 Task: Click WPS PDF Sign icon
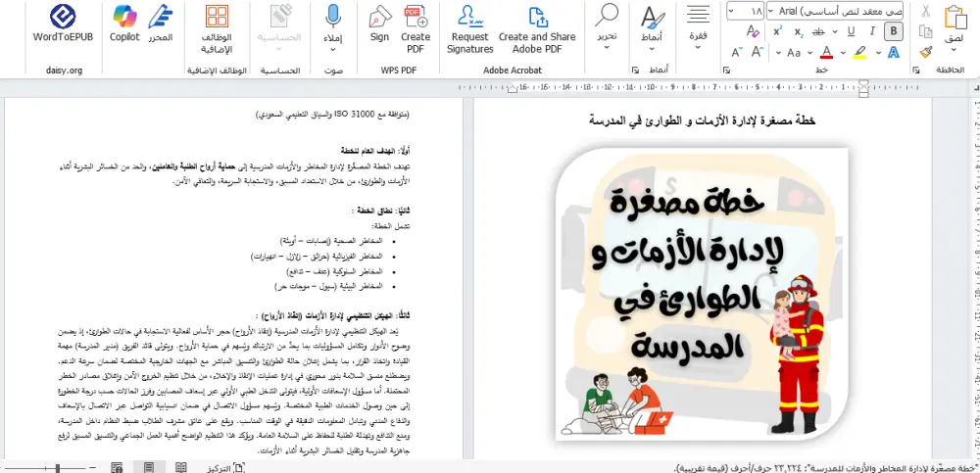click(x=379, y=24)
